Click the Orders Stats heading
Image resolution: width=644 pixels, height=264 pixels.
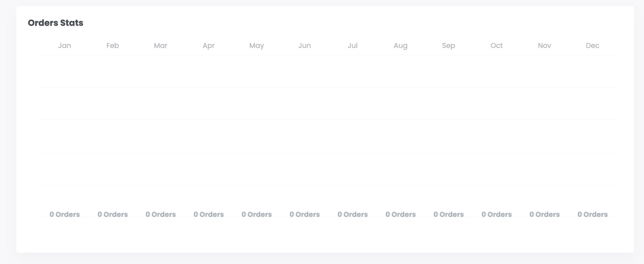[56, 23]
